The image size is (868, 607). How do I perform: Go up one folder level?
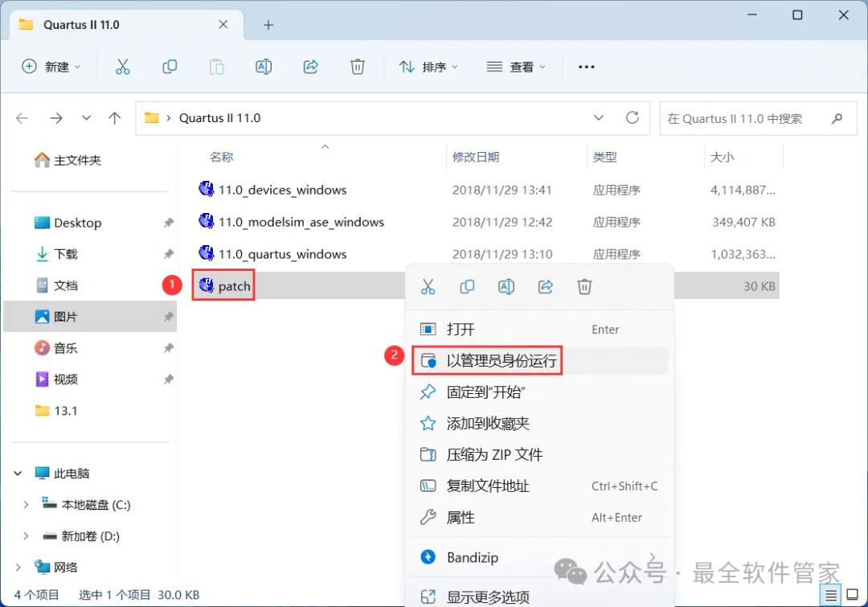[x=115, y=118]
